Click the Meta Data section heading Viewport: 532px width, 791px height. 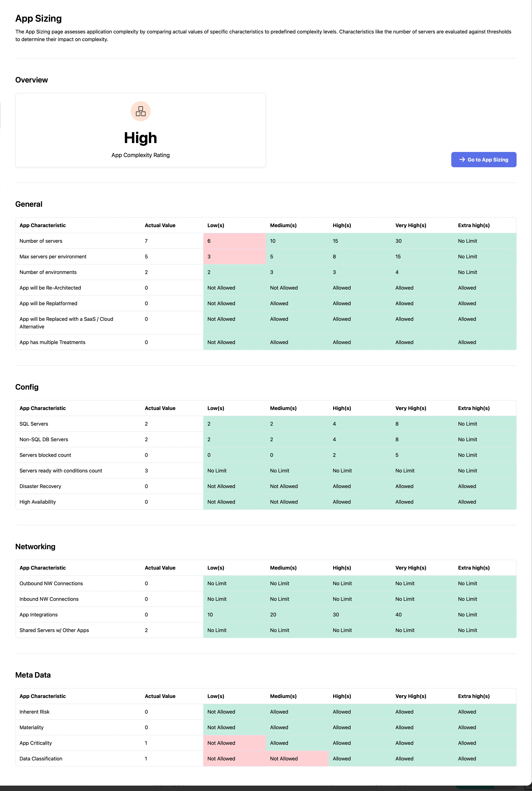(33, 675)
